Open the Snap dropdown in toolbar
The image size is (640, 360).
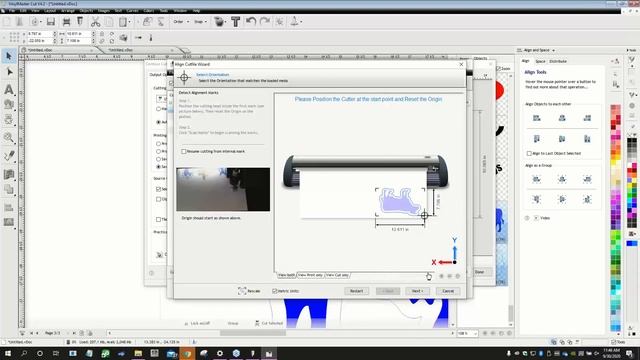[200, 22]
